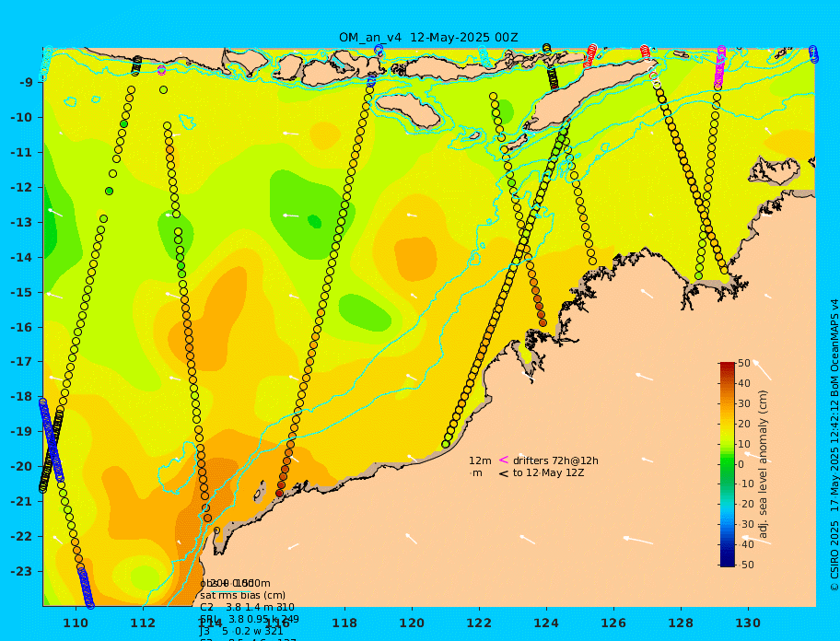Select latitude axis label -13
The image size is (840, 641).
point(21,222)
